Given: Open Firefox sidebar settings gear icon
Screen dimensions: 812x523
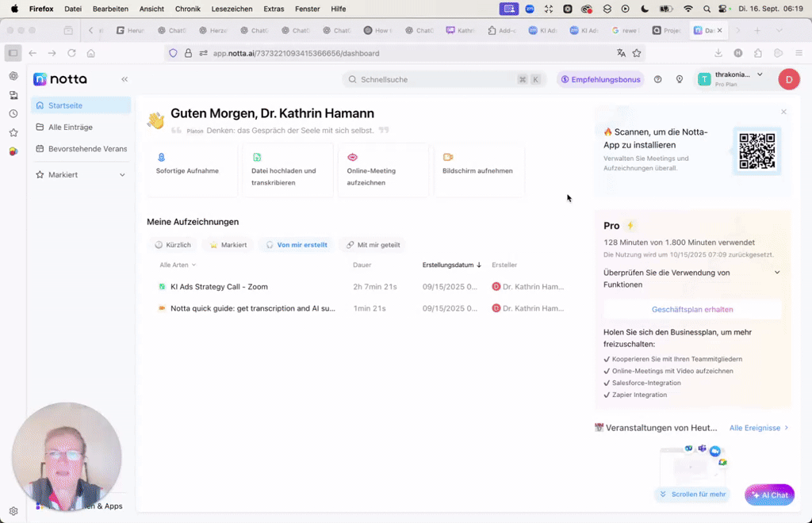Looking at the screenshot, I should [13, 511].
